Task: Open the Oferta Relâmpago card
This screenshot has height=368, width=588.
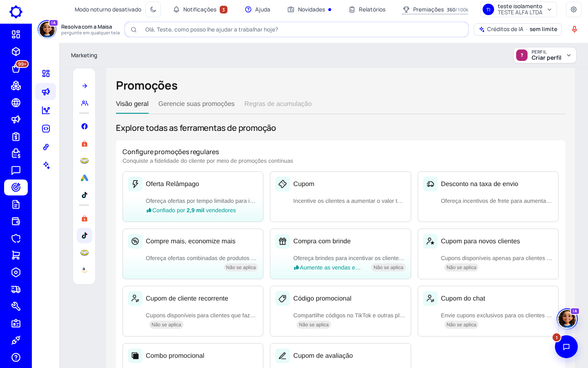Action: tap(193, 197)
